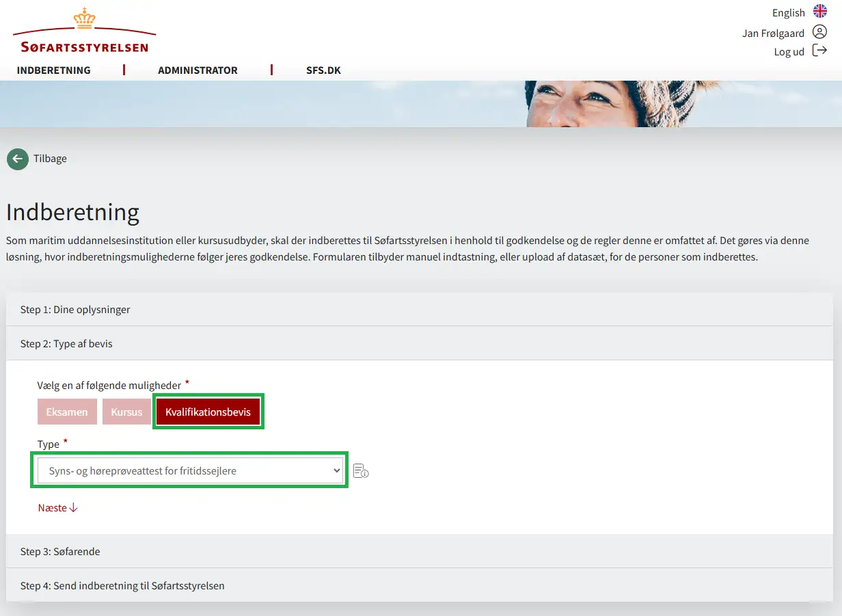Collapse Step 2: Type af bevis
The width and height of the screenshot is (842, 616).
click(x=66, y=344)
